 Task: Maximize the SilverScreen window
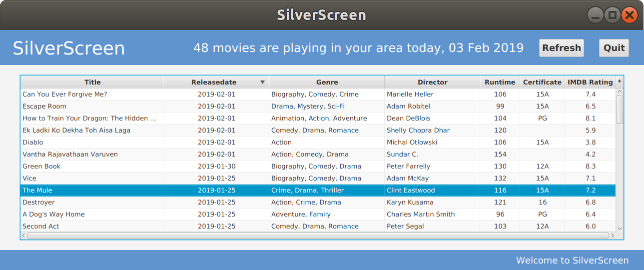point(612,15)
